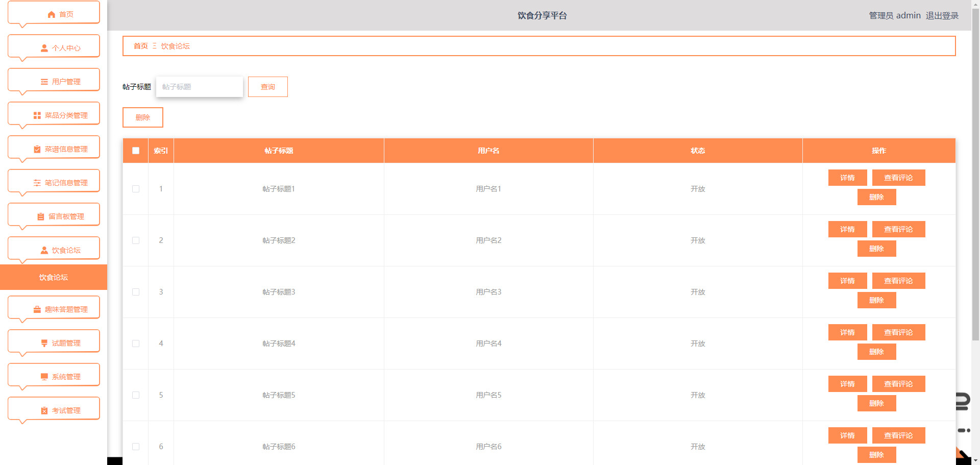This screenshot has height=465, width=980.
Task: Collapse the 饮食论坛 parent menu
Action: pyautogui.click(x=54, y=250)
